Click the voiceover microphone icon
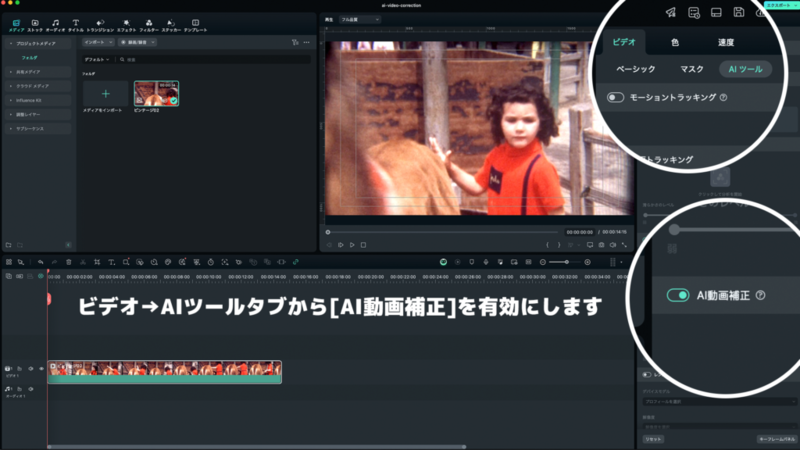This screenshot has width=800, height=450. click(486, 262)
